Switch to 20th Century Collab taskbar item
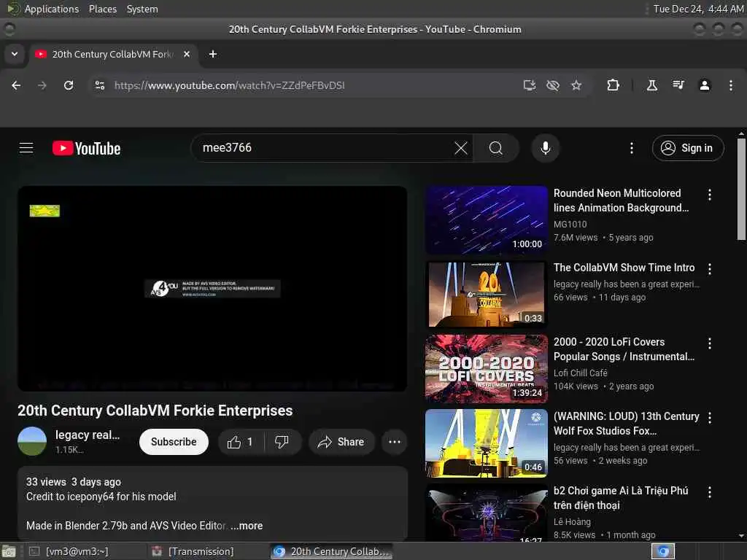The width and height of the screenshot is (747, 560). point(332,551)
